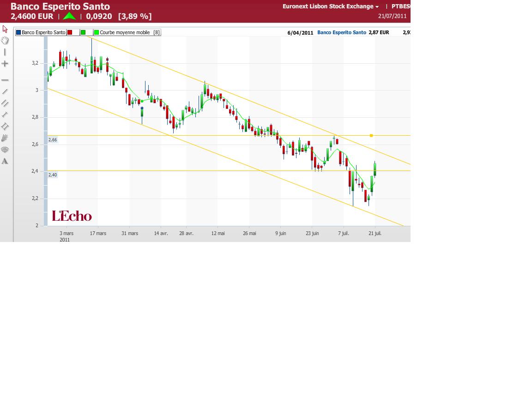Image resolution: width=532 pixels, height=399 pixels.
Task: Click the Banco Esperito Santo header title
Action: (60, 6)
